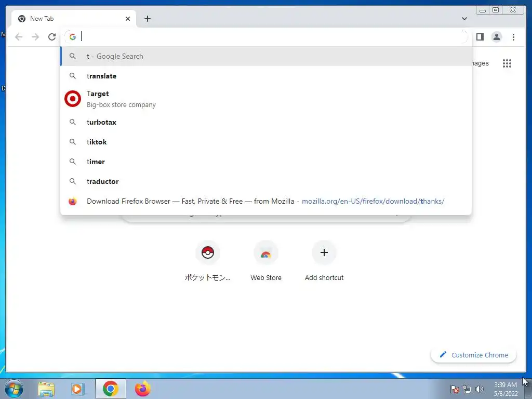Viewport: 532px width, 399px height.
Task: Close the New Tab tab
Action: [128, 19]
